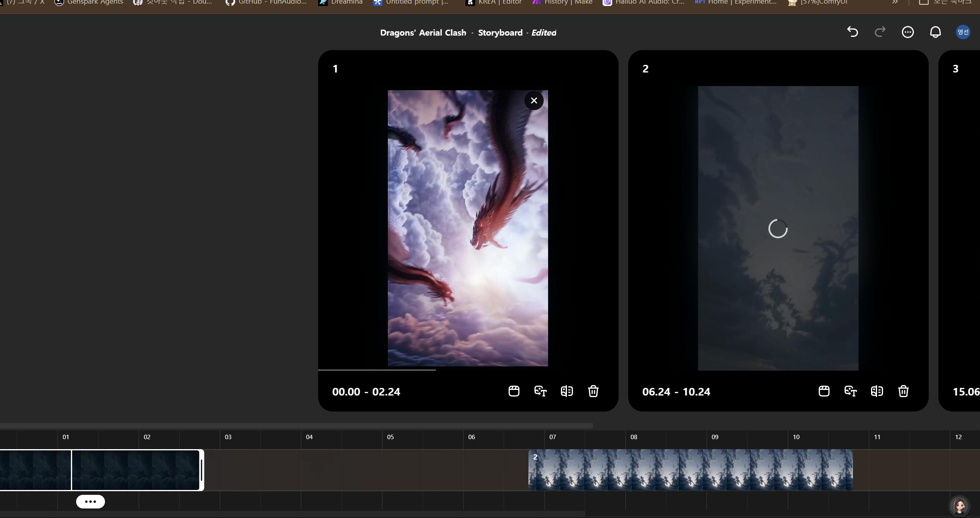The image size is (980, 518).
Task: Click the undo arrow in header
Action: click(x=853, y=32)
